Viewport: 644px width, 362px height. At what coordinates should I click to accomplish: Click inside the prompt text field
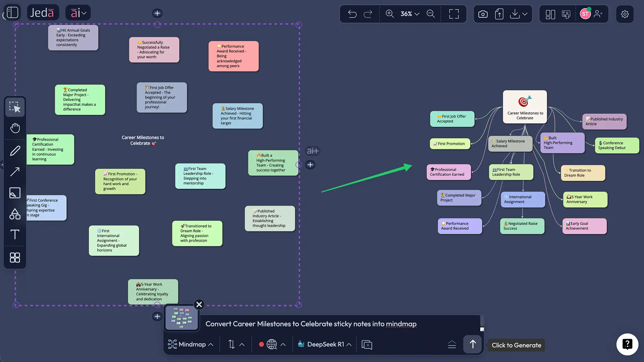click(335, 324)
